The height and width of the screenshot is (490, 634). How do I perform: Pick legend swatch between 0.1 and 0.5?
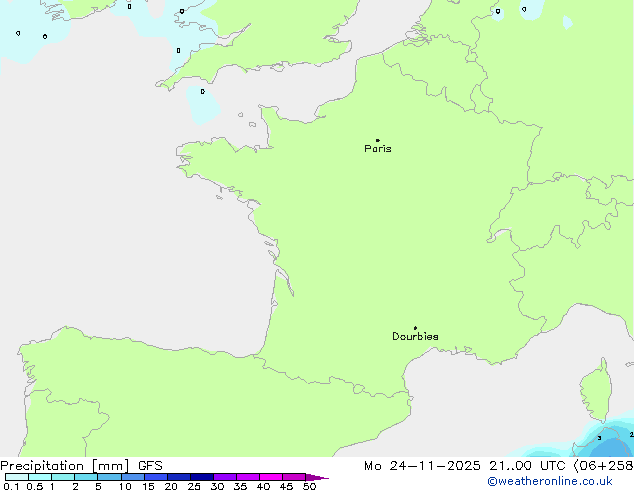[x=17, y=477]
